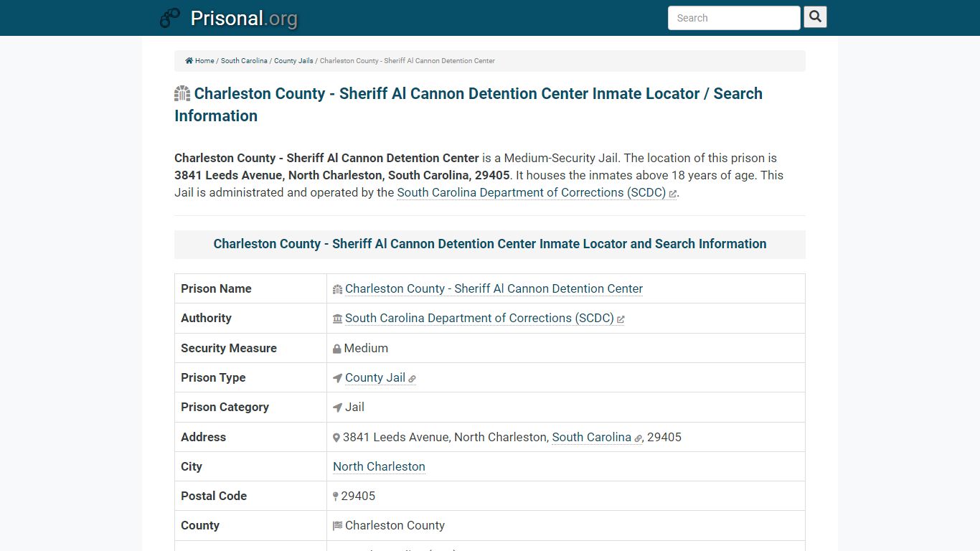Open South Carolina breadcrumb link

pos(244,61)
